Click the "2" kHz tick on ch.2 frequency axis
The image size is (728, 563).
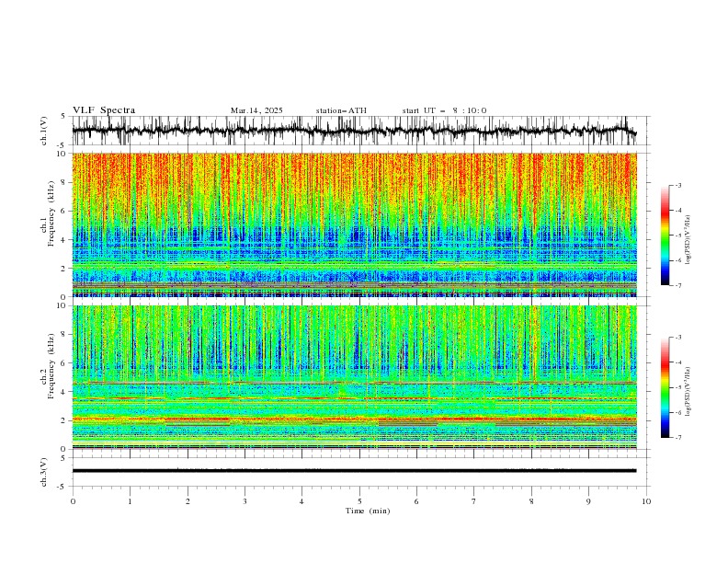coord(63,420)
